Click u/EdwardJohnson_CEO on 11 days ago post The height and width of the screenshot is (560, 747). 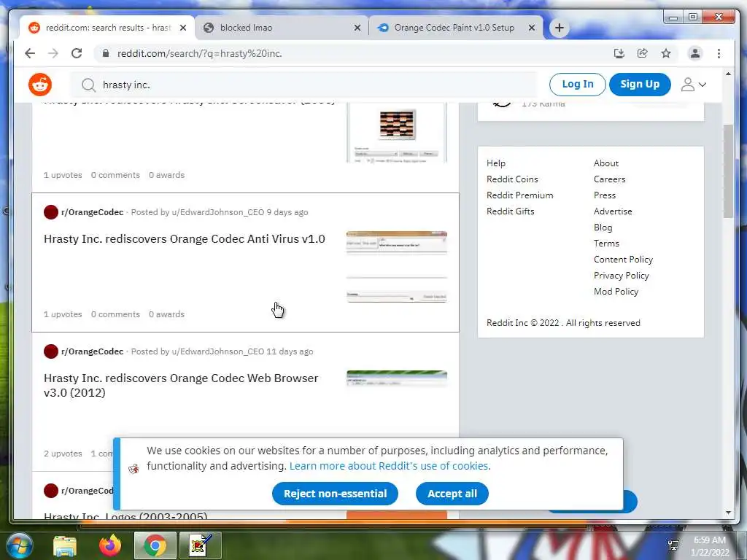click(217, 351)
